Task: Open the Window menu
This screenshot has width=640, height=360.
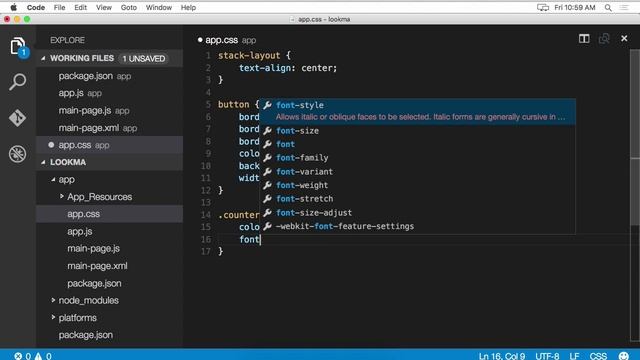Action: click(159, 7)
